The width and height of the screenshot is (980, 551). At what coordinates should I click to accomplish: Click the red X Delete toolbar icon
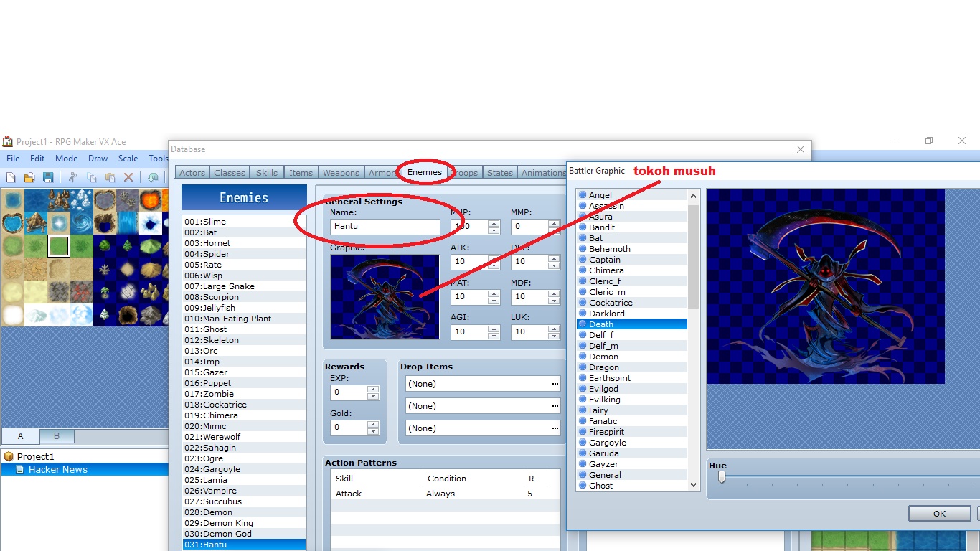pos(129,177)
